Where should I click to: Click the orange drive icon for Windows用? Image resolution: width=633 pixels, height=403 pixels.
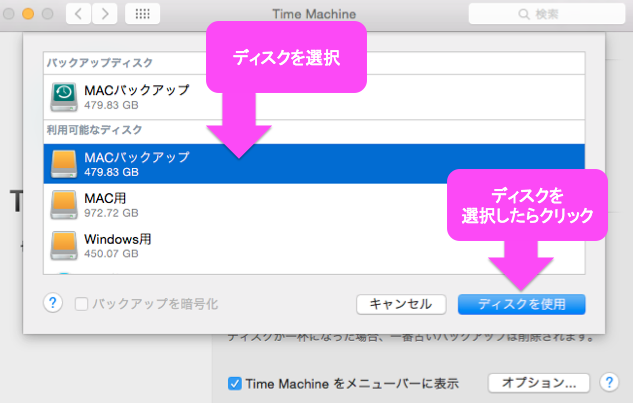[64, 246]
